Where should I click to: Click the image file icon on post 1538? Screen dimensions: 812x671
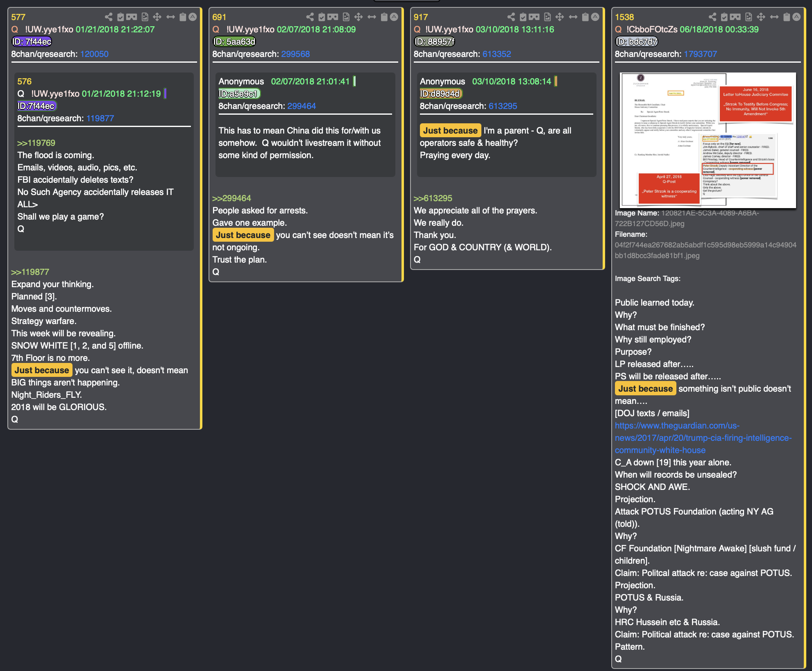(749, 17)
